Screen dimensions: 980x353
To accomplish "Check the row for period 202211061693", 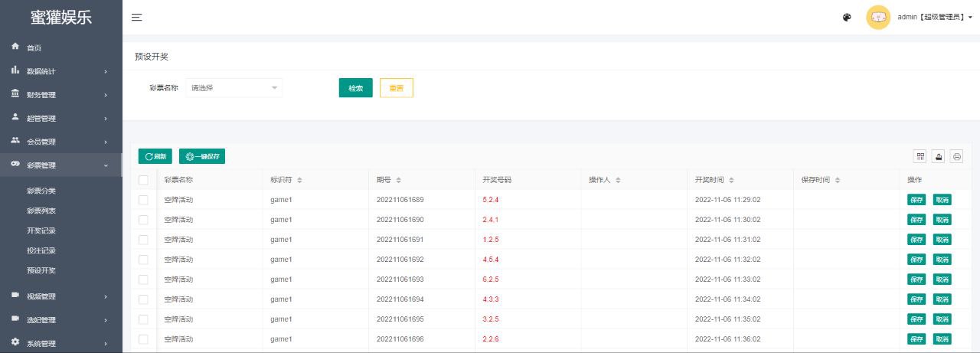I will [143, 279].
